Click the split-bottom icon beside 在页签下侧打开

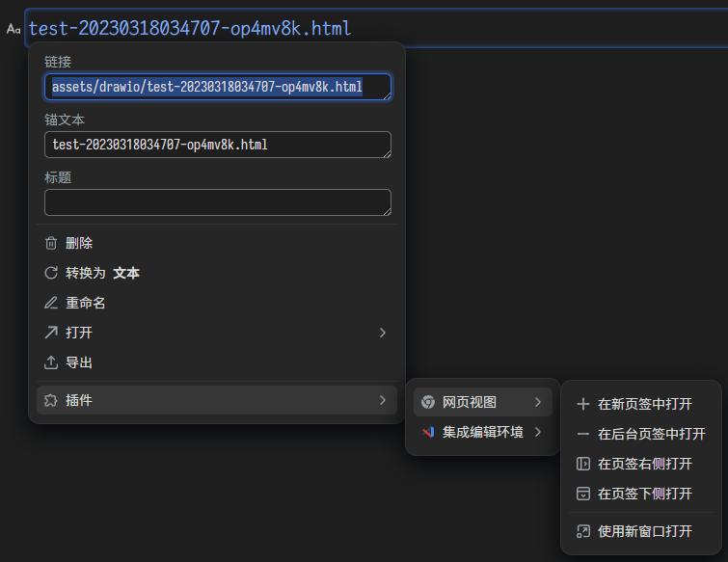[583, 494]
